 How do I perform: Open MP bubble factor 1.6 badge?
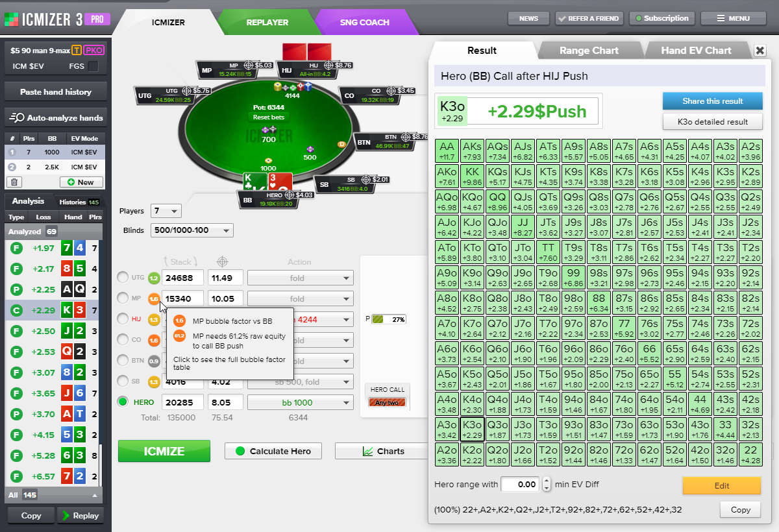click(154, 298)
